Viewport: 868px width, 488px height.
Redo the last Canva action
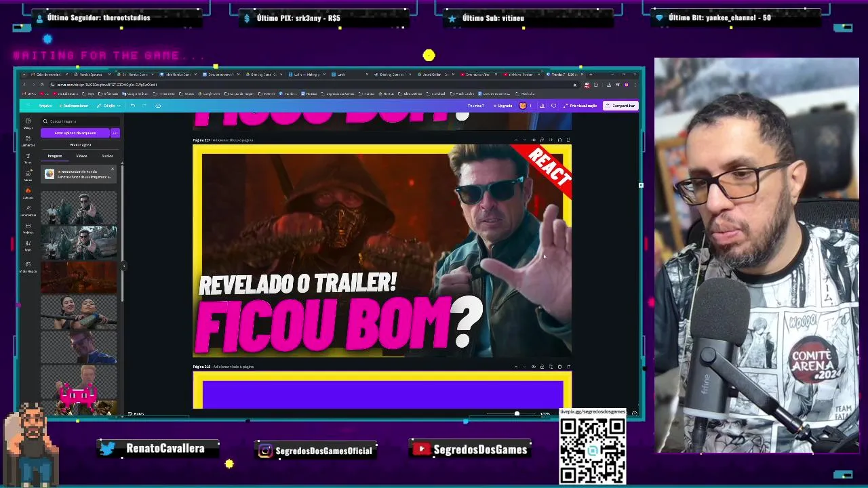tap(144, 106)
